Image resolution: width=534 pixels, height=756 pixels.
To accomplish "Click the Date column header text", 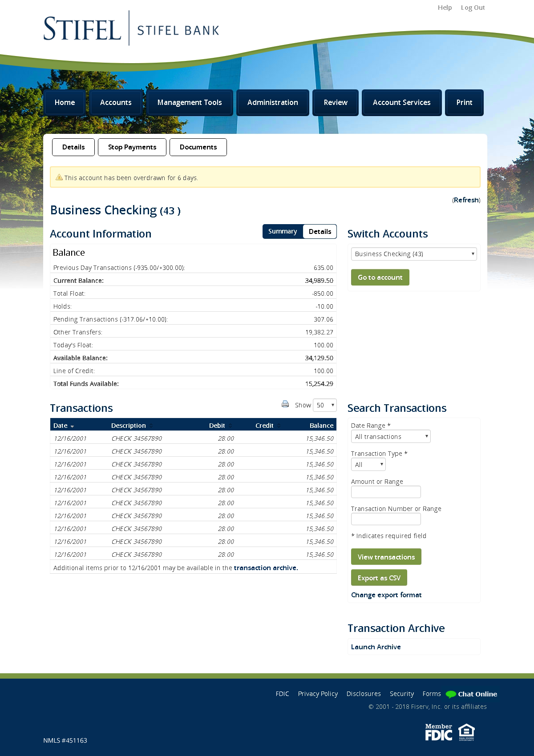I will [x=61, y=426].
